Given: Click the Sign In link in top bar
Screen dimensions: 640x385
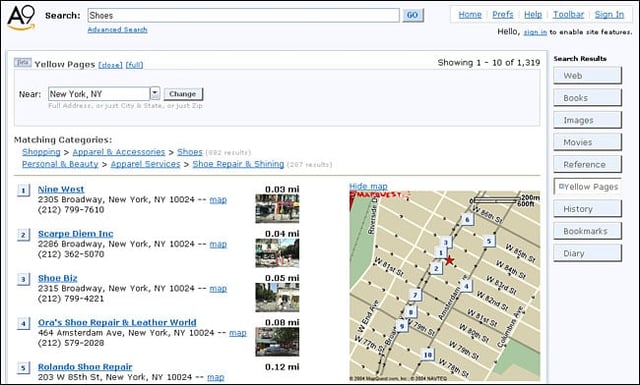Looking at the screenshot, I should (x=609, y=15).
